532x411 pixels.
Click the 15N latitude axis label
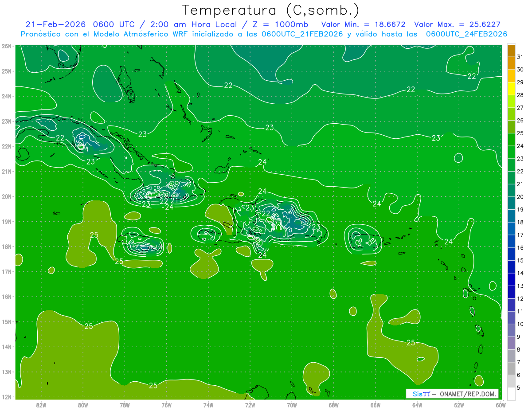click(x=6, y=321)
